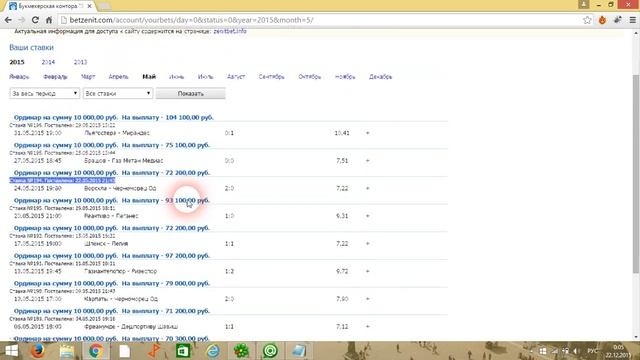Screen dimensions: 640x360
Task: Click bet header with payout 93 100,00 руб.
Action: click(x=112, y=200)
